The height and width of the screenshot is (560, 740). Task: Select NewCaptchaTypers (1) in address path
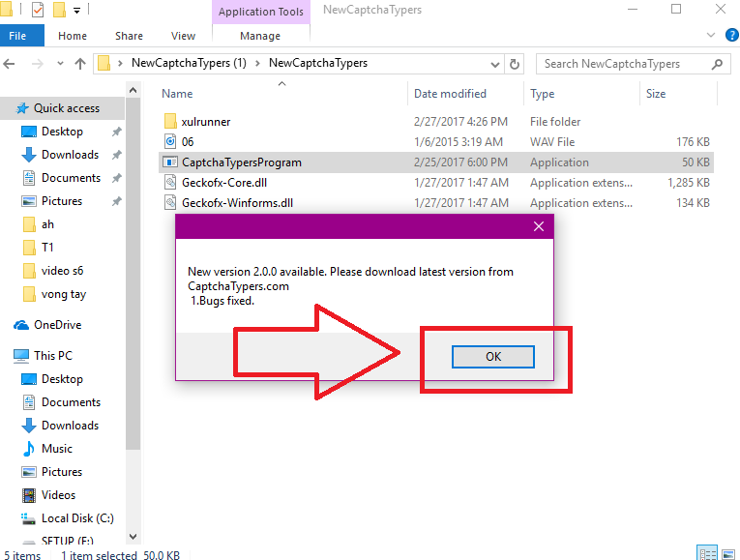click(x=189, y=63)
